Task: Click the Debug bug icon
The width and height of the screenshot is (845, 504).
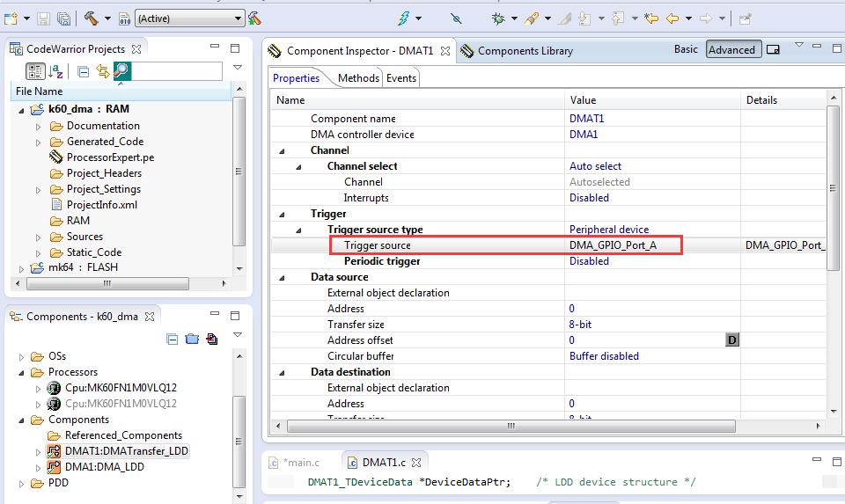Action: coord(498,18)
